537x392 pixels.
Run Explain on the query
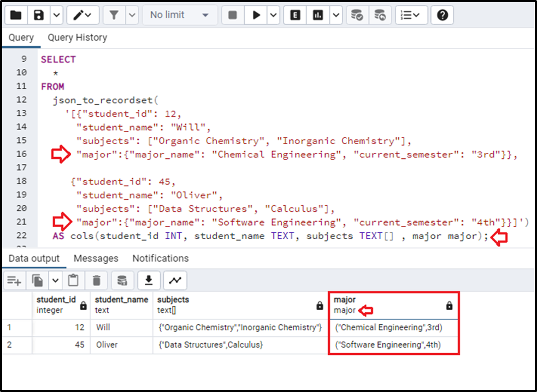294,15
